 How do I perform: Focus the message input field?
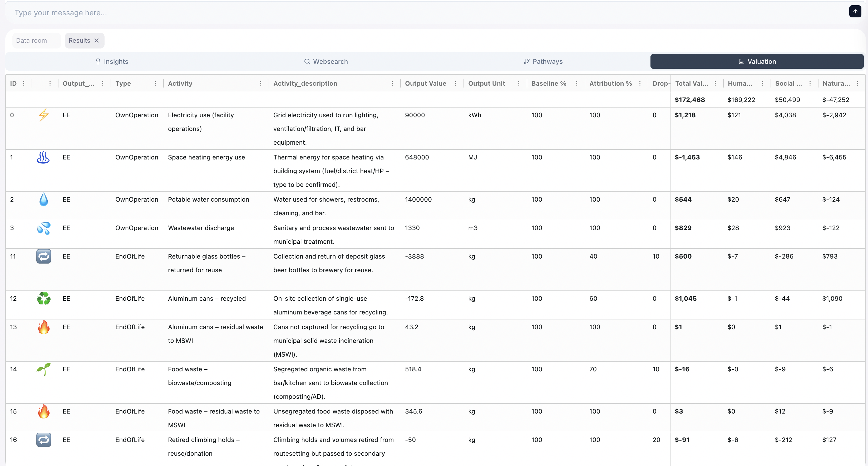(x=404, y=13)
